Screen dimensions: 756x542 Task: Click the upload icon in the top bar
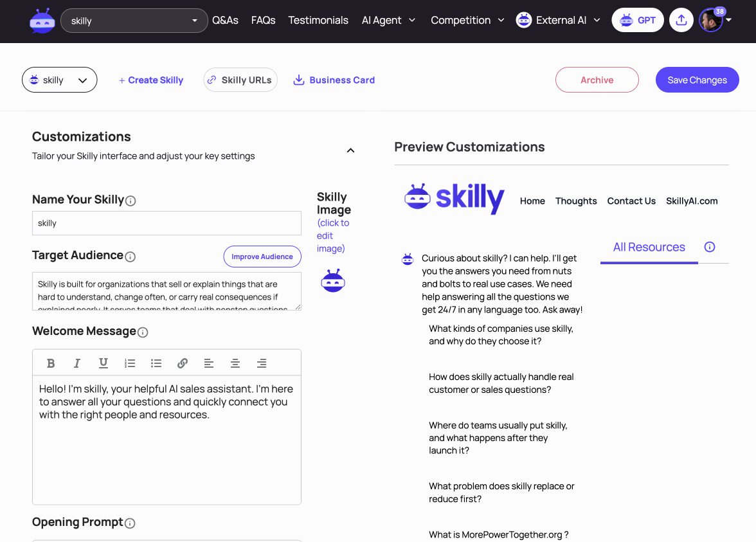pyautogui.click(x=681, y=21)
